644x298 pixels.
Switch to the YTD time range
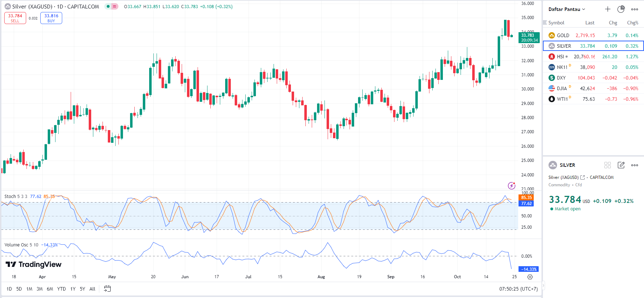62,289
